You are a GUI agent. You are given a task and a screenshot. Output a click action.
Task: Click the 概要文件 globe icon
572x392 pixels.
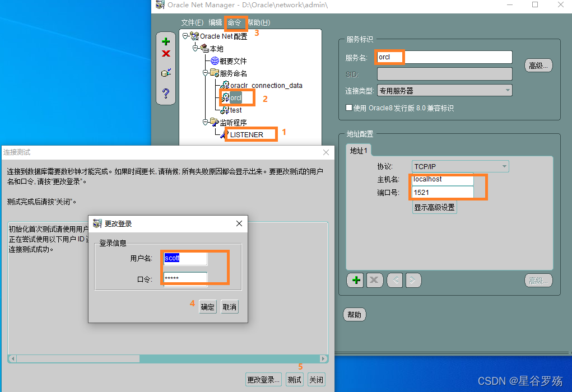point(215,61)
